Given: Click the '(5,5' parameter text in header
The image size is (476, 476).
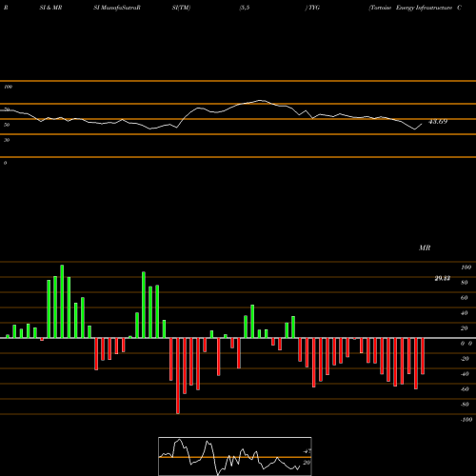Looking at the screenshot, I should click(x=245, y=8).
